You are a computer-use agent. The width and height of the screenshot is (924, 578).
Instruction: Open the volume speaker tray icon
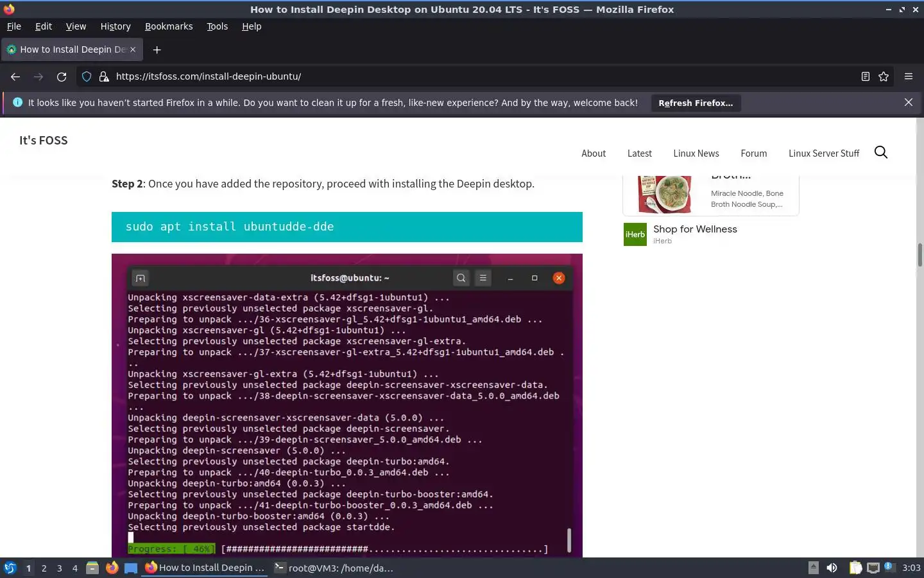coord(832,568)
